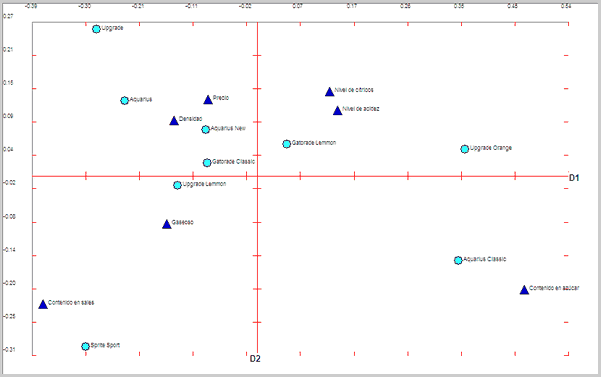
Task: Click the -0.39 value on top scale
Action: [x=31, y=6]
